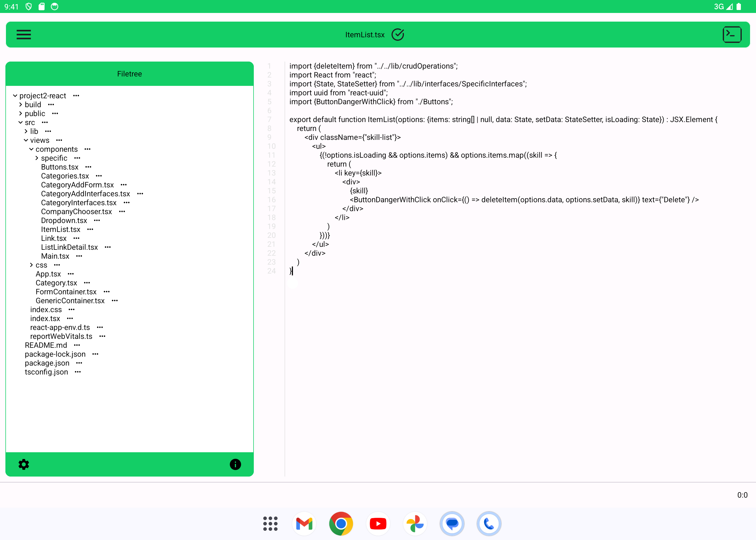Open the Android app drawer
The height and width of the screenshot is (540, 756).
tap(270, 524)
